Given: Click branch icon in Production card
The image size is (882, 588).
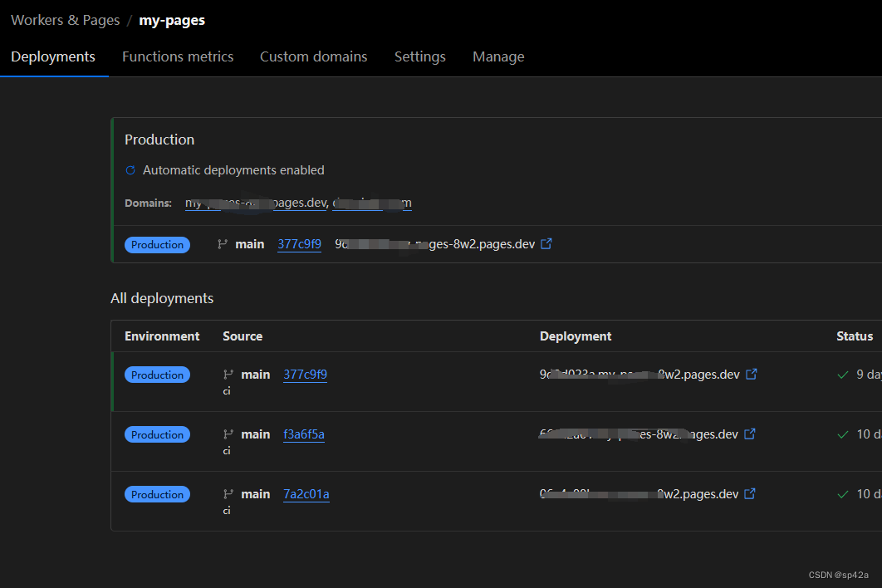Looking at the screenshot, I should point(223,244).
